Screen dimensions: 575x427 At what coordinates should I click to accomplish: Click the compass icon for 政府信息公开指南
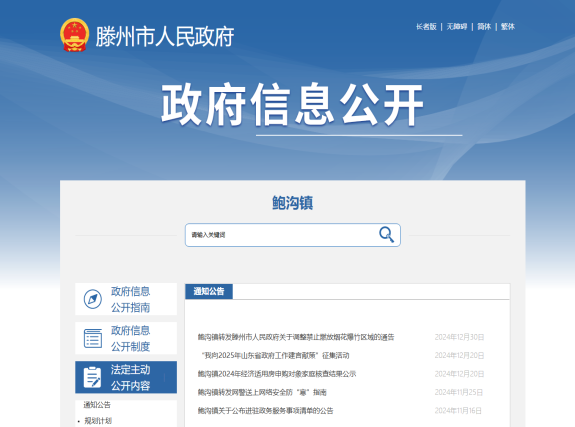pyautogui.click(x=92, y=299)
